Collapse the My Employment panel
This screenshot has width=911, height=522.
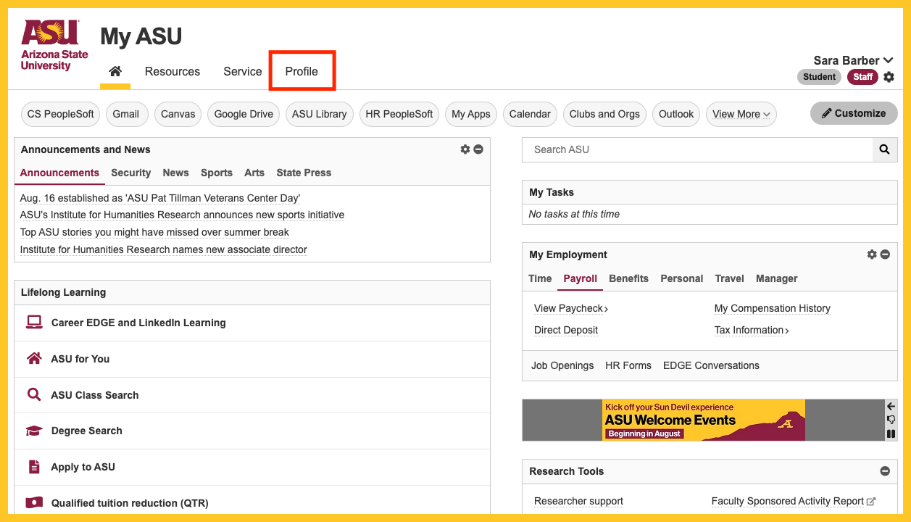[x=885, y=255]
